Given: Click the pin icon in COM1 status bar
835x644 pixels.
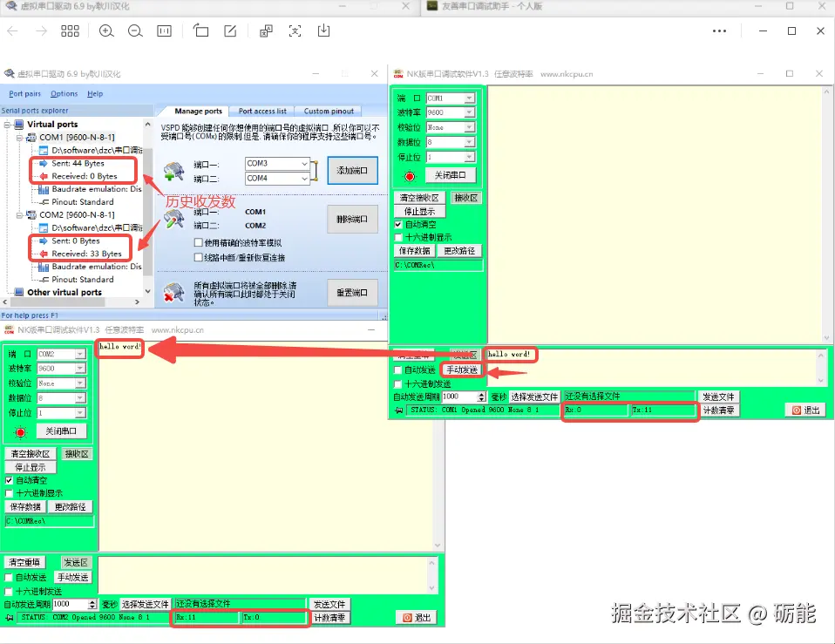Looking at the screenshot, I should (x=398, y=410).
